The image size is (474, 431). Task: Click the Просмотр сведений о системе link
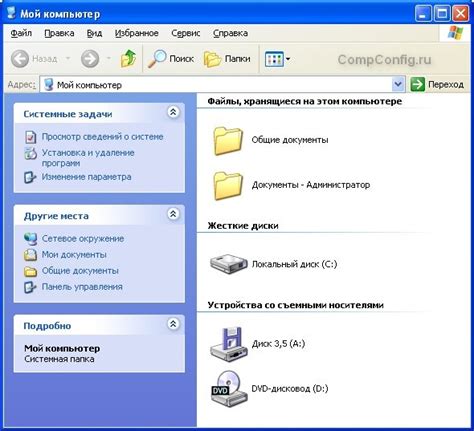(x=102, y=137)
